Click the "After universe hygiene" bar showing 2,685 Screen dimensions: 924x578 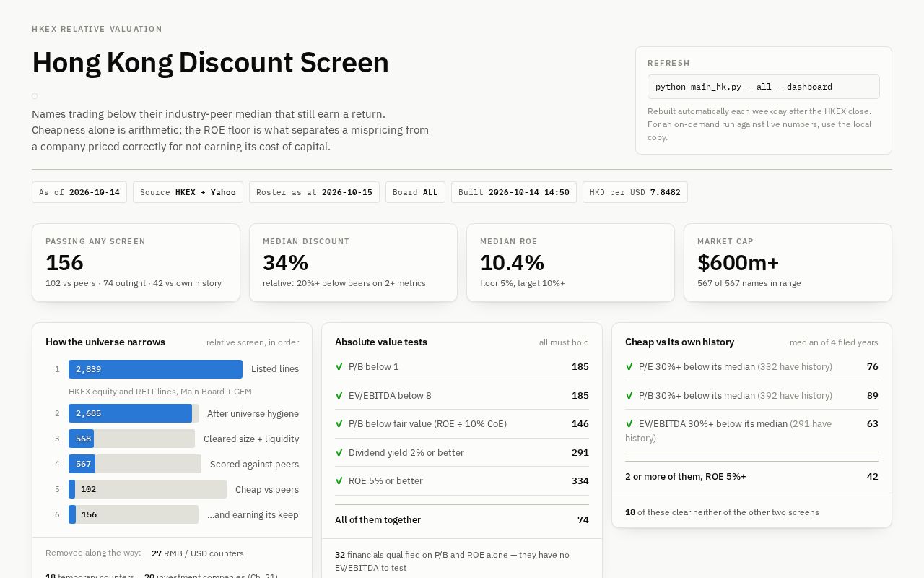point(130,413)
